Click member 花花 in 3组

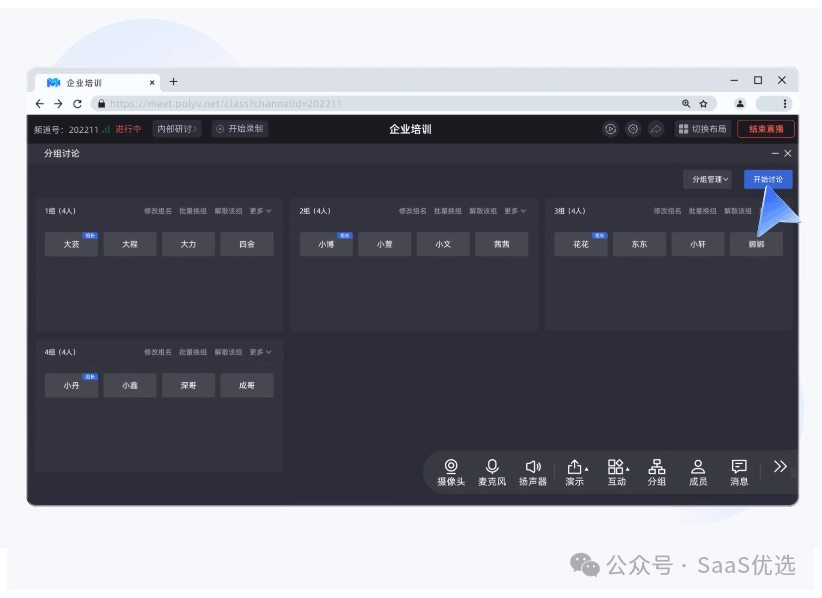point(580,243)
